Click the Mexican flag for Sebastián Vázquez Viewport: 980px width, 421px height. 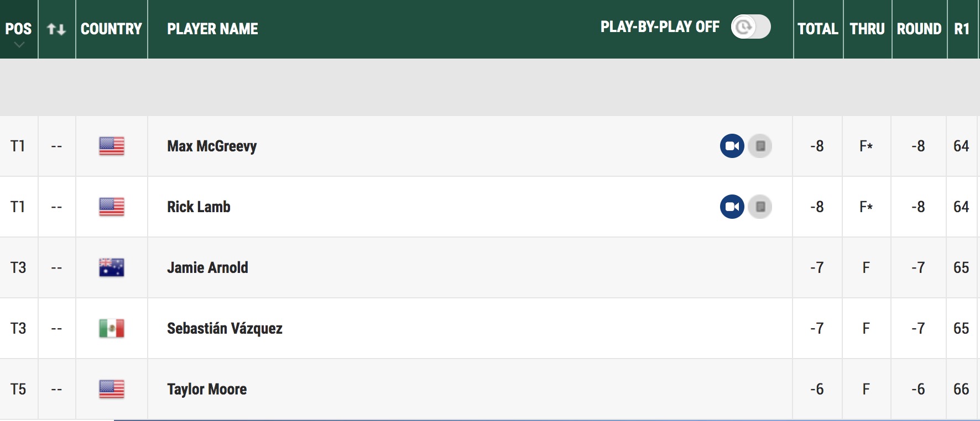coord(112,328)
